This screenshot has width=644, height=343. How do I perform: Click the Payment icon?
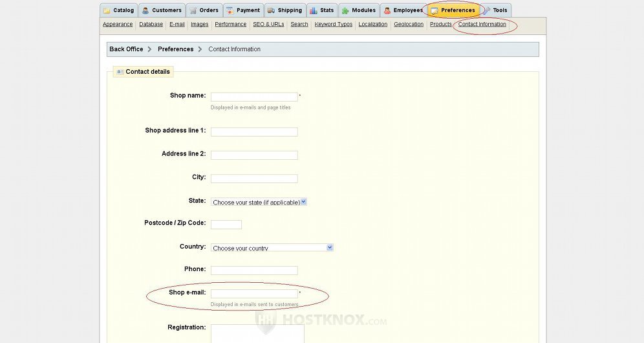pyautogui.click(x=230, y=11)
